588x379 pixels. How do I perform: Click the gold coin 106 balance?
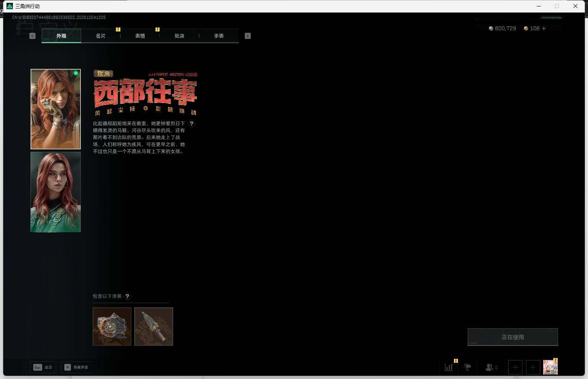531,29
